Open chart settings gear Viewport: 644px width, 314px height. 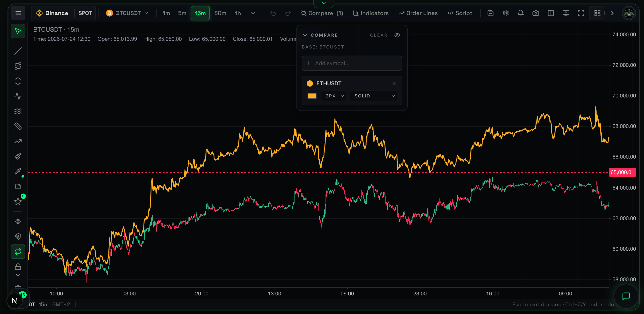[x=505, y=13]
